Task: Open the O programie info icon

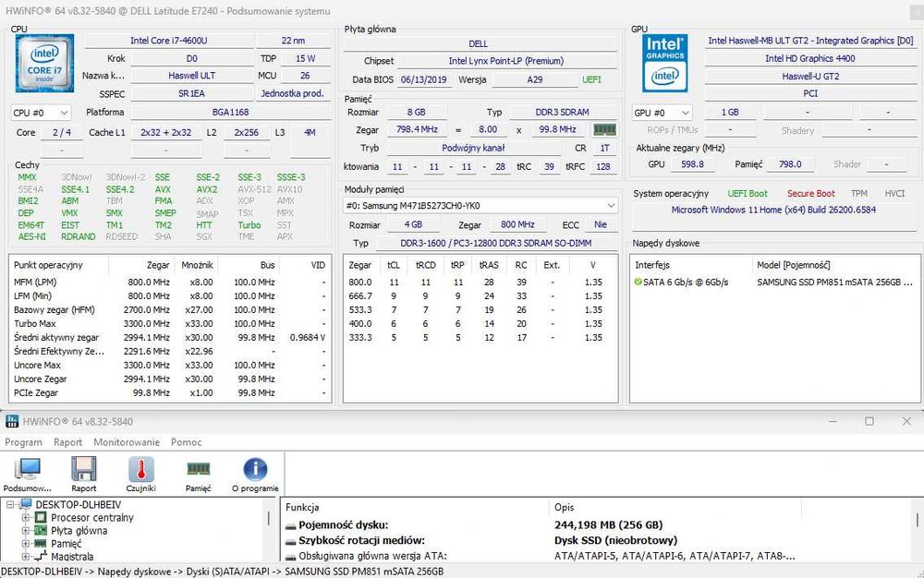Action: (x=255, y=469)
